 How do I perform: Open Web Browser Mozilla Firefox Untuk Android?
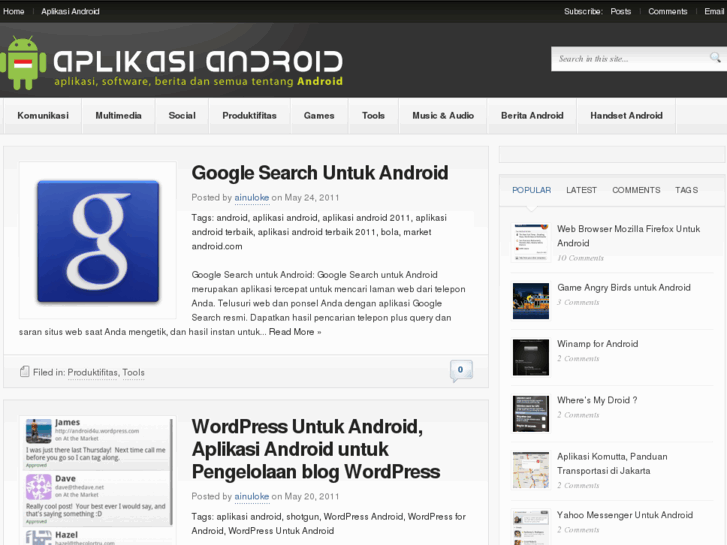tap(628, 236)
